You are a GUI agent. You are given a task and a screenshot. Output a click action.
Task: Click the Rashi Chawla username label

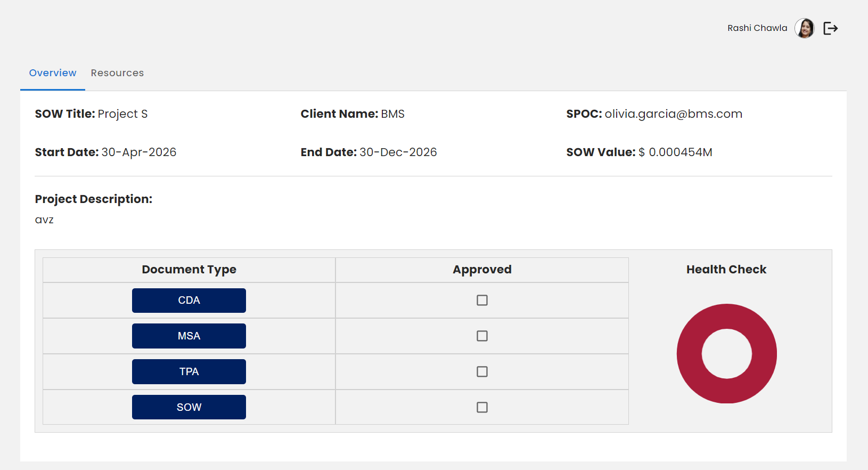(757, 28)
